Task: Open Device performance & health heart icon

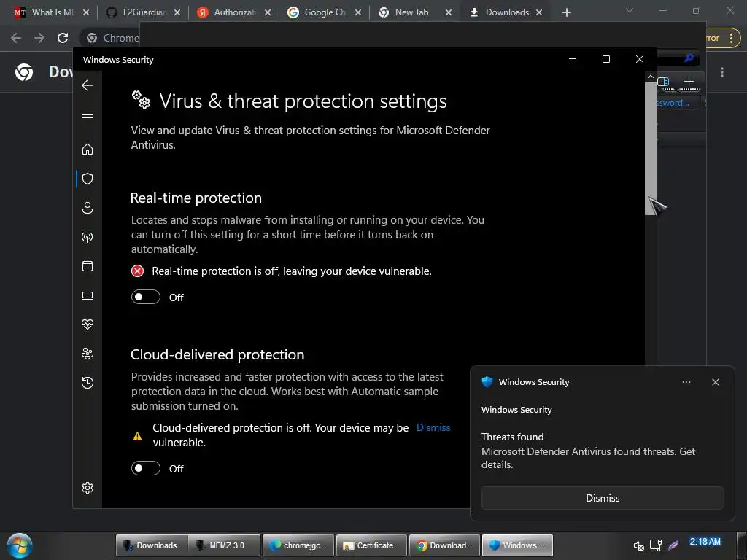Action: (x=88, y=324)
